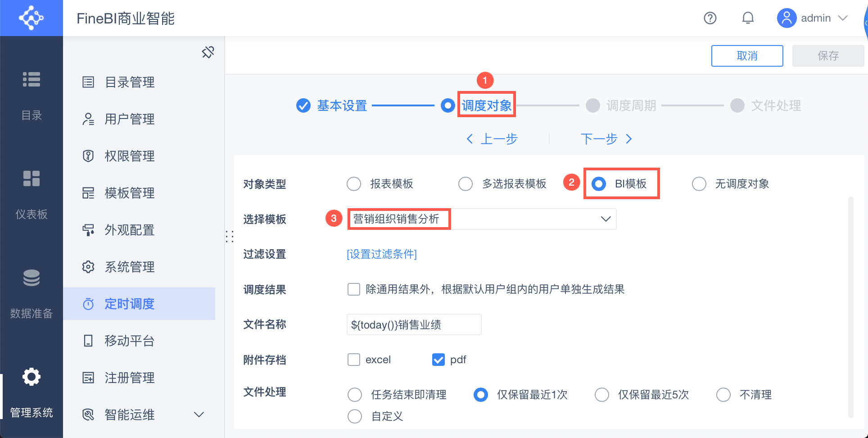Click the FineBI logo icon
The height and width of the screenshot is (438, 868).
(31, 18)
